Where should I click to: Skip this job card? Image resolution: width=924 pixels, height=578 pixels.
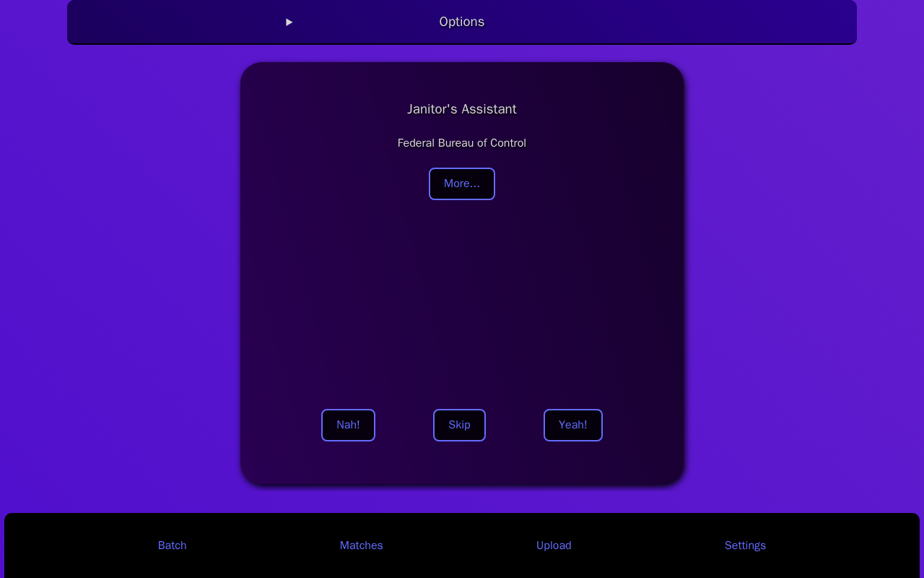pyautogui.click(x=459, y=425)
